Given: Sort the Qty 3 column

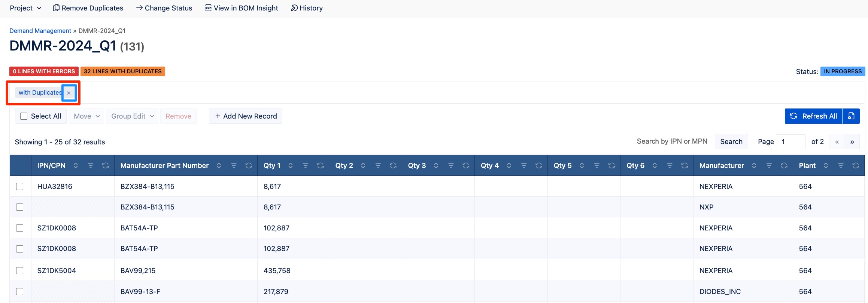Looking at the screenshot, I should point(436,165).
